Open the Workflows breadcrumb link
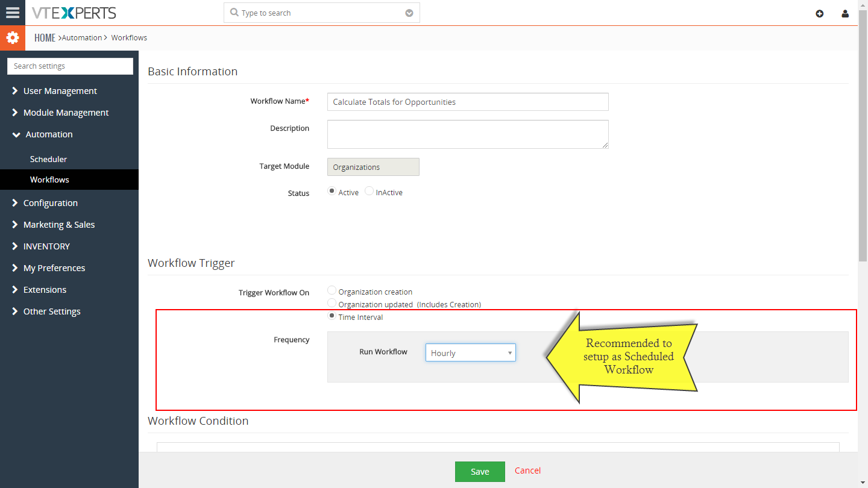This screenshot has height=488, width=868. [129, 37]
